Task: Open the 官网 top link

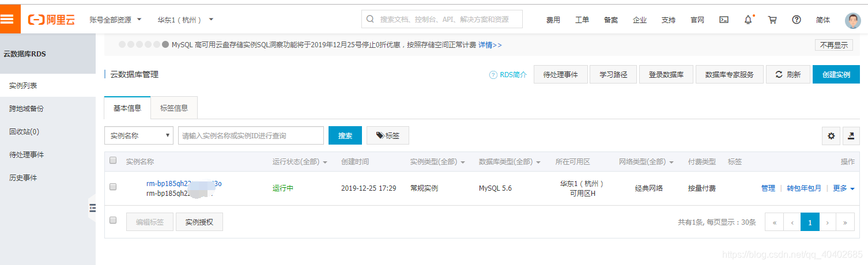Action: (697, 20)
